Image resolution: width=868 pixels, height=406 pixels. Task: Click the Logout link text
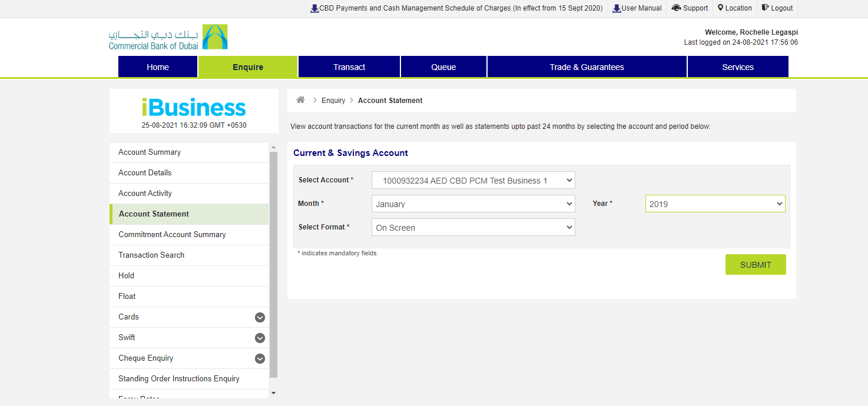pos(782,8)
